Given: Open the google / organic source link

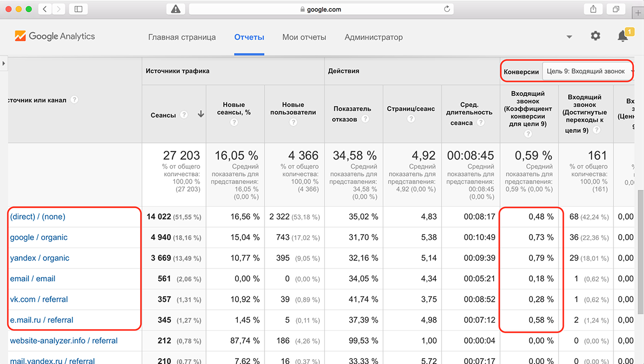Looking at the screenshot, I should click(39, 237).
